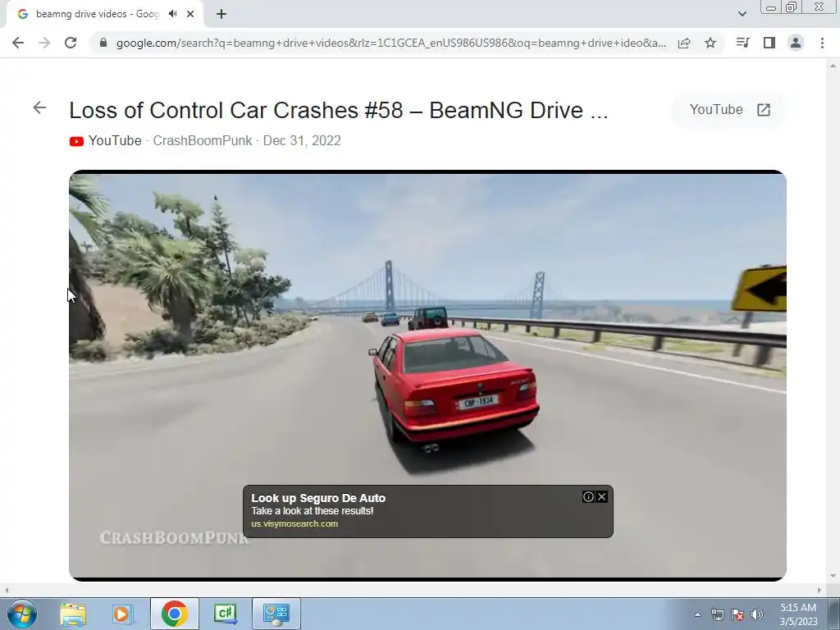Viewport: 840px width, 630px height.
Task: Mute the tab using the speaker icon
Action: (x=172, y=14)
